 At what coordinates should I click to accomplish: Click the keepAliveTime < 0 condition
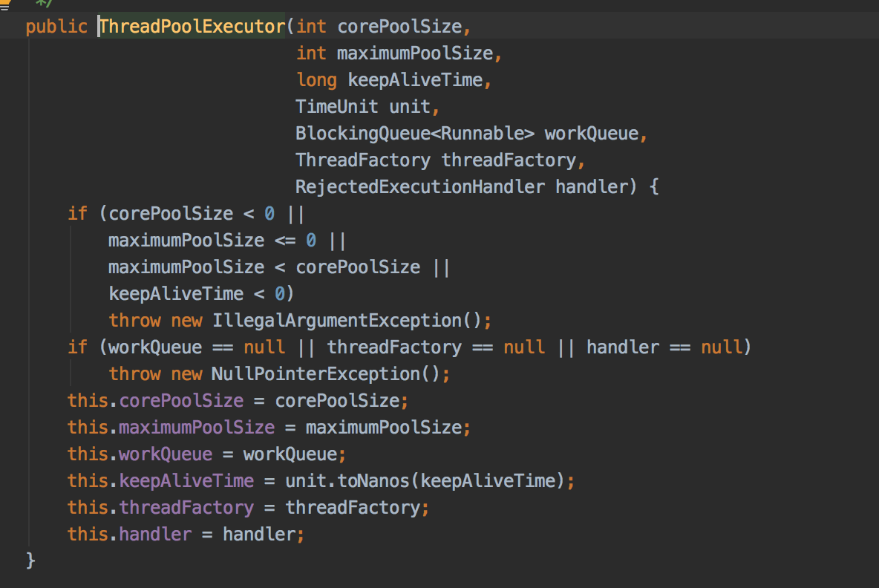tap(197, 294)
